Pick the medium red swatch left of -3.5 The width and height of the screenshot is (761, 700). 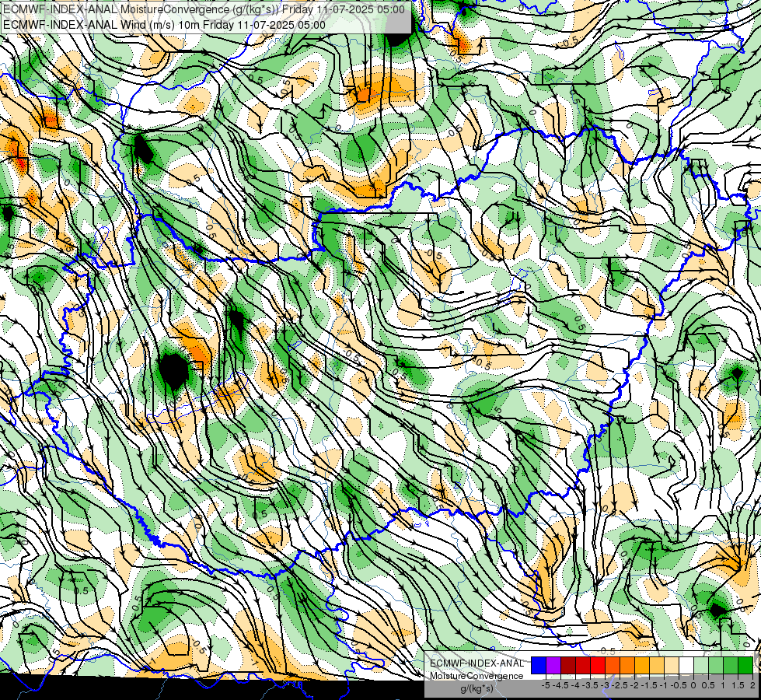(583, 665)
